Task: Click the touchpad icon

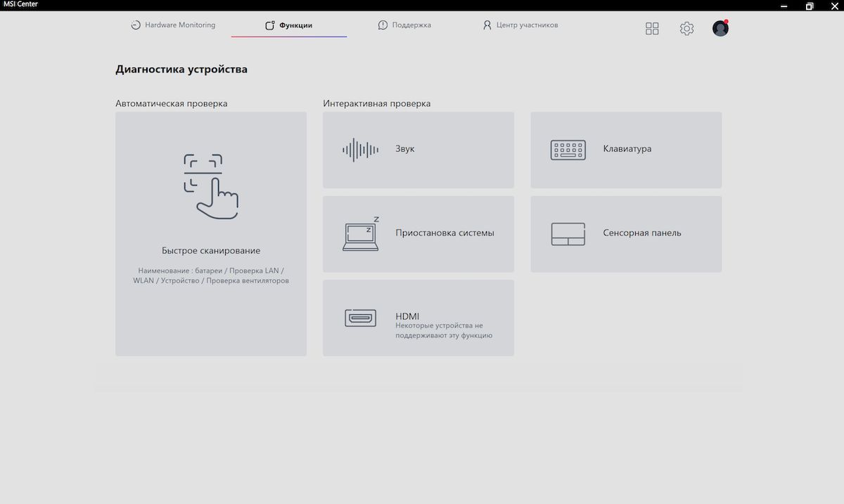Action: click(568, 234)
